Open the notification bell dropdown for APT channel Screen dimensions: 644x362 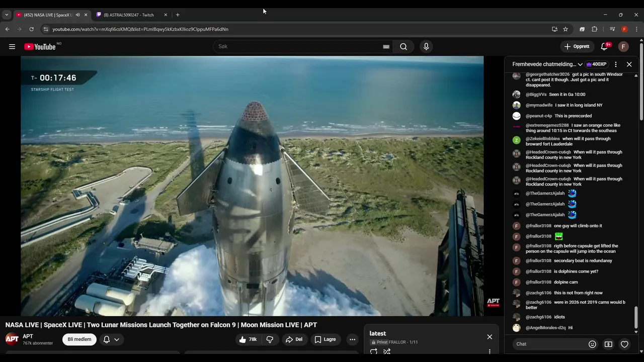pyautogui.click(x=111, y=339)
